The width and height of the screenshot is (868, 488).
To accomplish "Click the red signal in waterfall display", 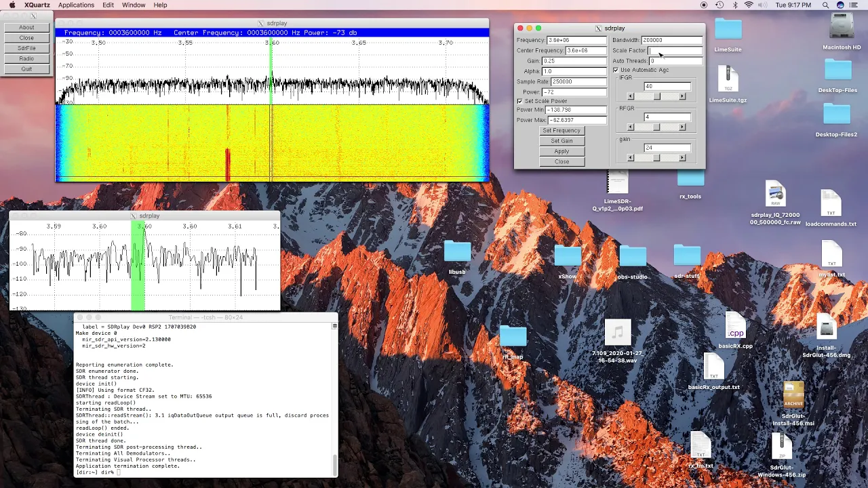I will point(228,165).
